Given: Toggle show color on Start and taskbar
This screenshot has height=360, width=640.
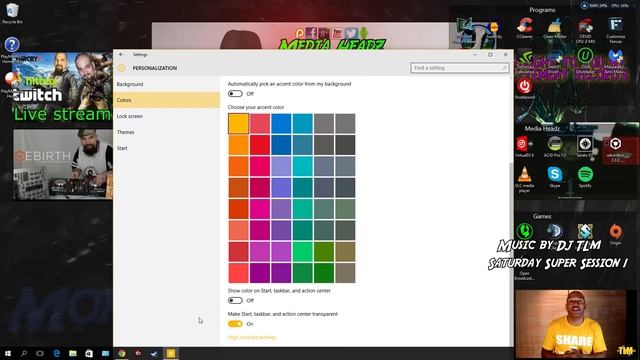Looking at the screenshot, I should click(x=235, y=301).
